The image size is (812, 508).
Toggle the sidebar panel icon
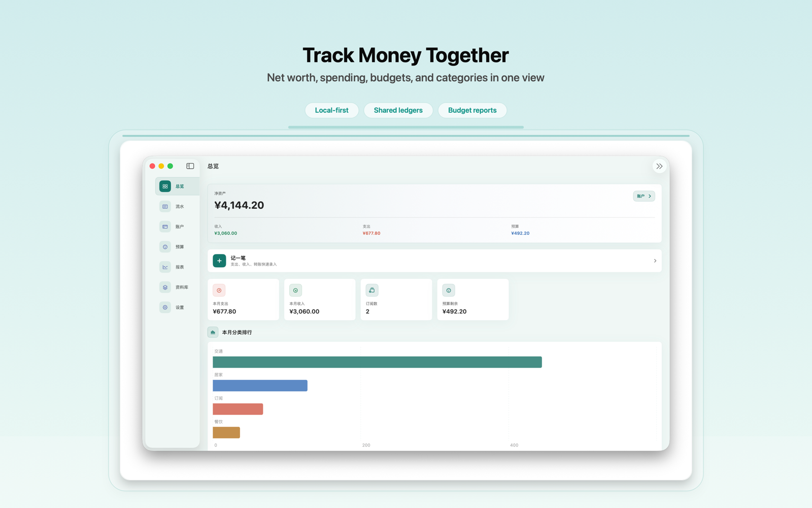point(190,166)
